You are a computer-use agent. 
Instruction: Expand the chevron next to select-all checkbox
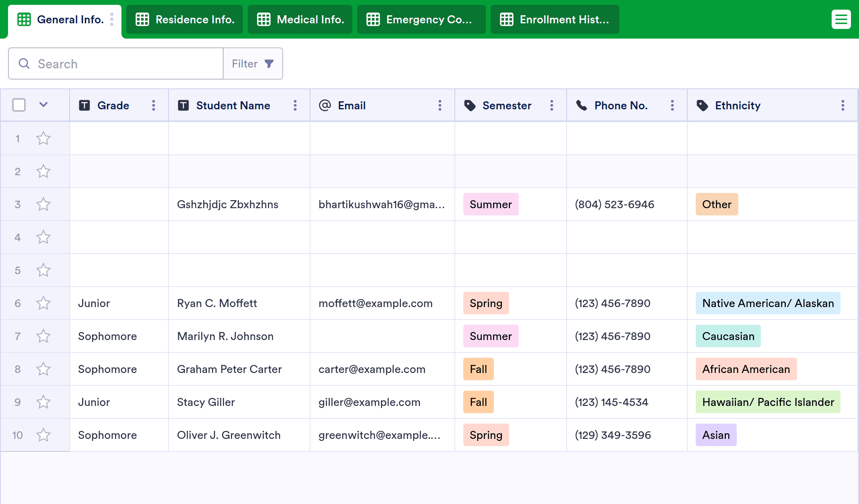pyautogui.click(x=43, y=105)
